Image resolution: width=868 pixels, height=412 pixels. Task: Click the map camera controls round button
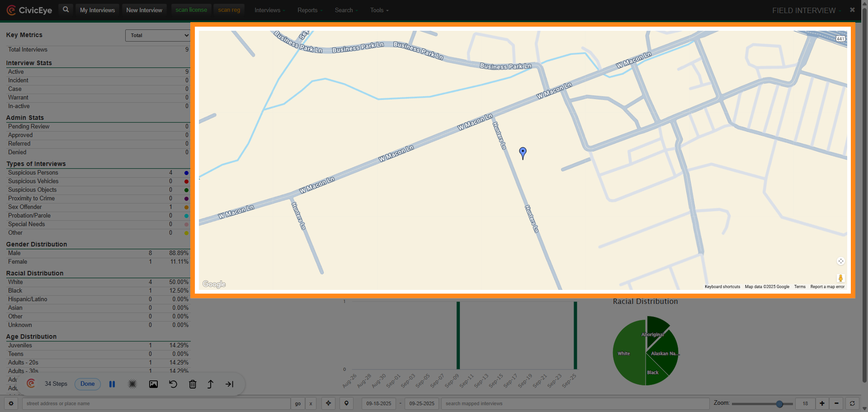tap(840, 261)
